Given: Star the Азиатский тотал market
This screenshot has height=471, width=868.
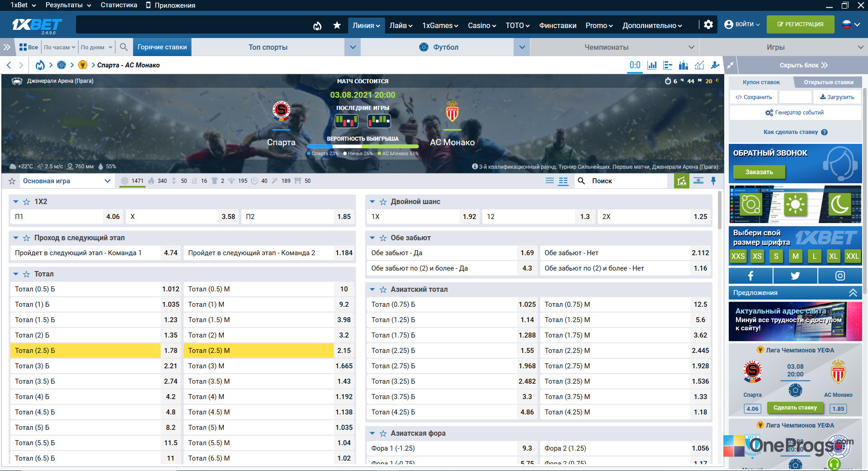Looking at the screenshot, I should click(x=383, y=290).
